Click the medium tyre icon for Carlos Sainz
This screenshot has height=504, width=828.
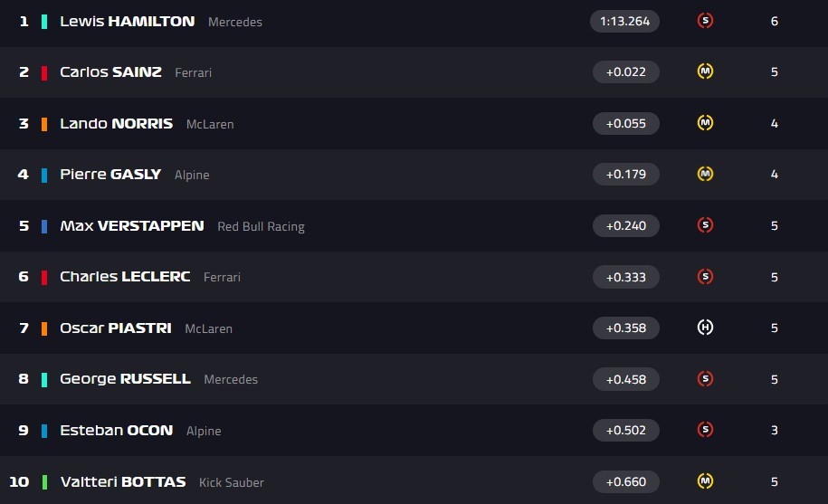pos(705,71)
